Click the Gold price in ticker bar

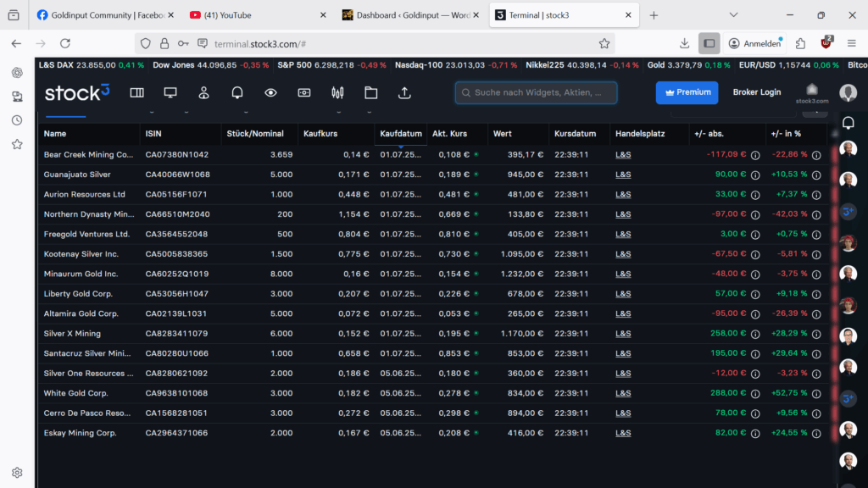pyautogui.click(x=688, y=65)
